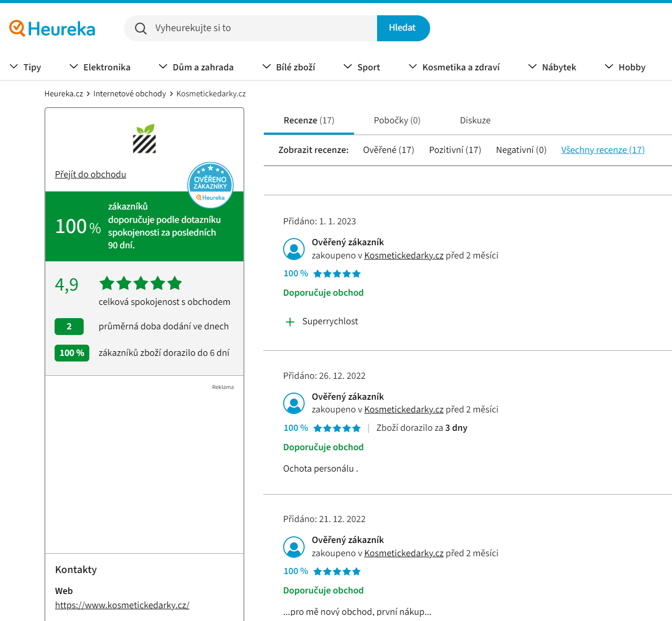Go to Heureka.cz breadcrumb
Viewport: 672px width, 621px height.
pyautogui.click(x=64, y=94)
